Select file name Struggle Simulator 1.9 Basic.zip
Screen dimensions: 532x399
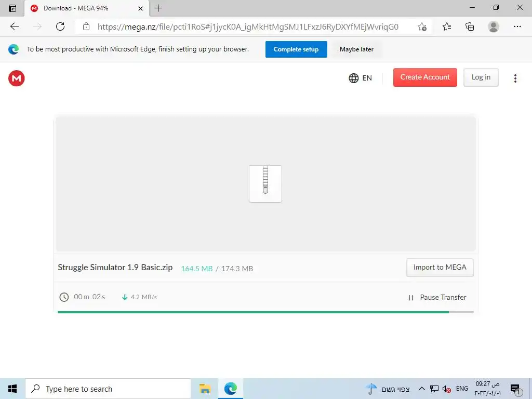point(115,268)
